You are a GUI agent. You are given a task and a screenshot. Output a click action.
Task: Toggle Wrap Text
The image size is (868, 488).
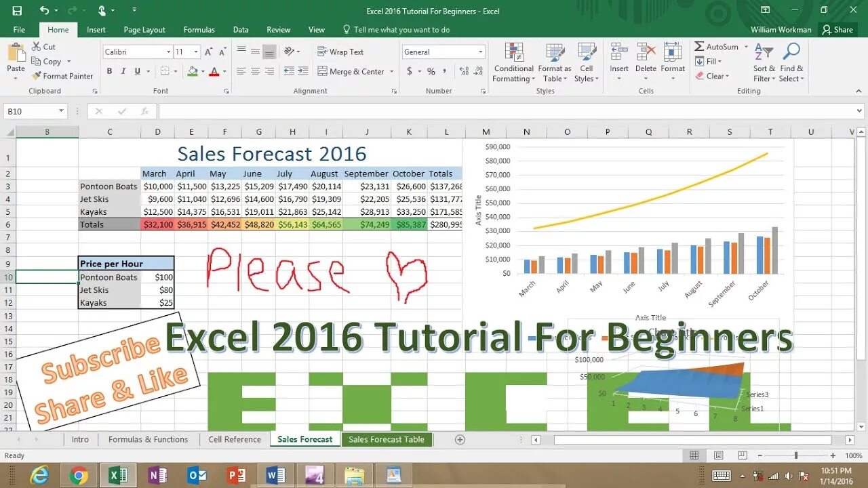tap(340, 52)
